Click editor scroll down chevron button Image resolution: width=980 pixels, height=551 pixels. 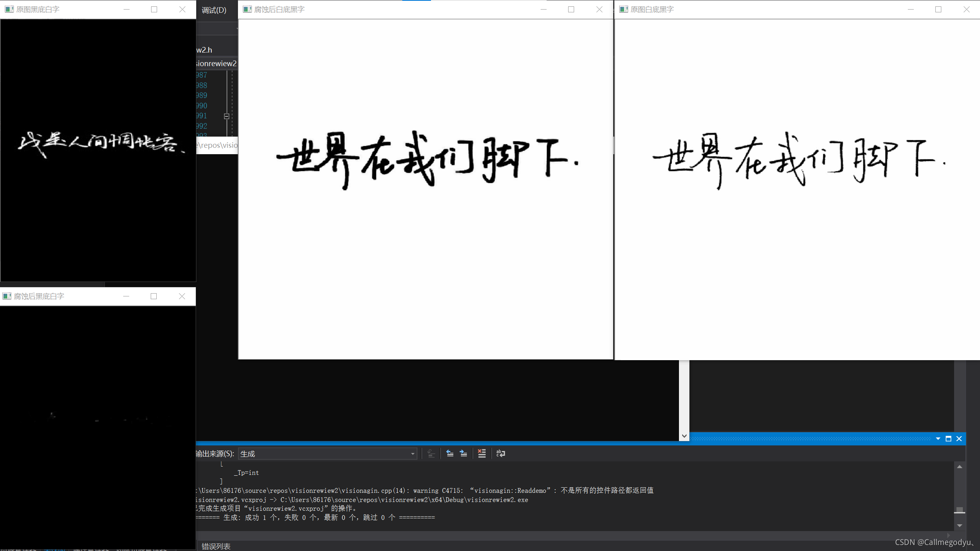(684, 436)
